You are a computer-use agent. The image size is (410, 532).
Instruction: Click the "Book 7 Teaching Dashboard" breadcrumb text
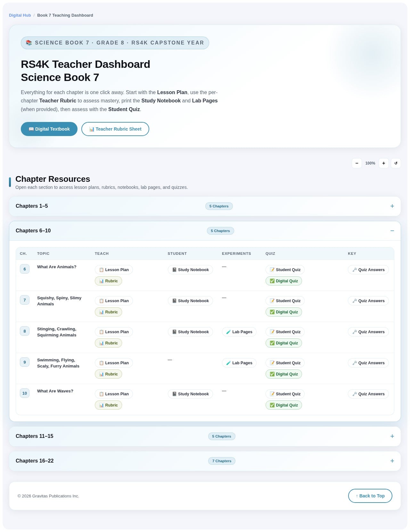point(65,15)
